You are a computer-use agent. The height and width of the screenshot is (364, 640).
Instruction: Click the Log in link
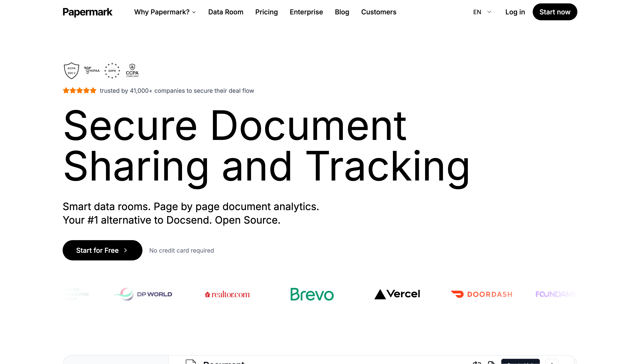point(515,12)
